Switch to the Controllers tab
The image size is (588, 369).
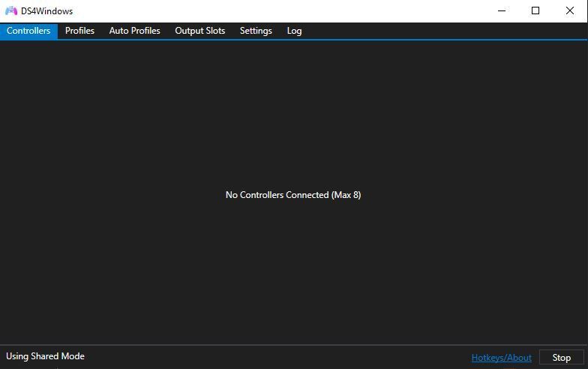[28, 31]
